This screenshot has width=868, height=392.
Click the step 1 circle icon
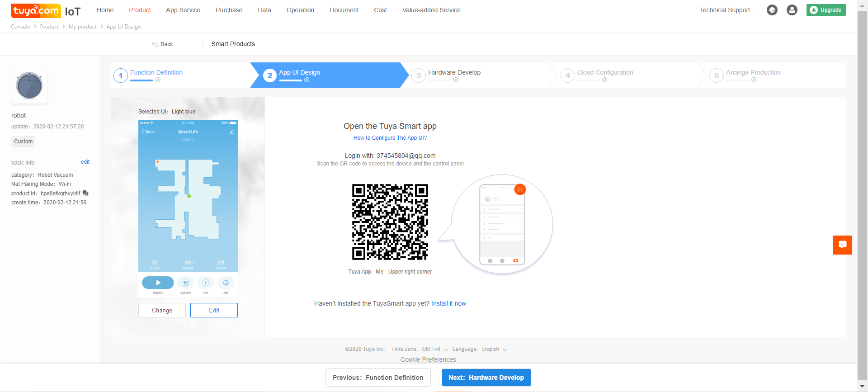[x=121, y=76]
